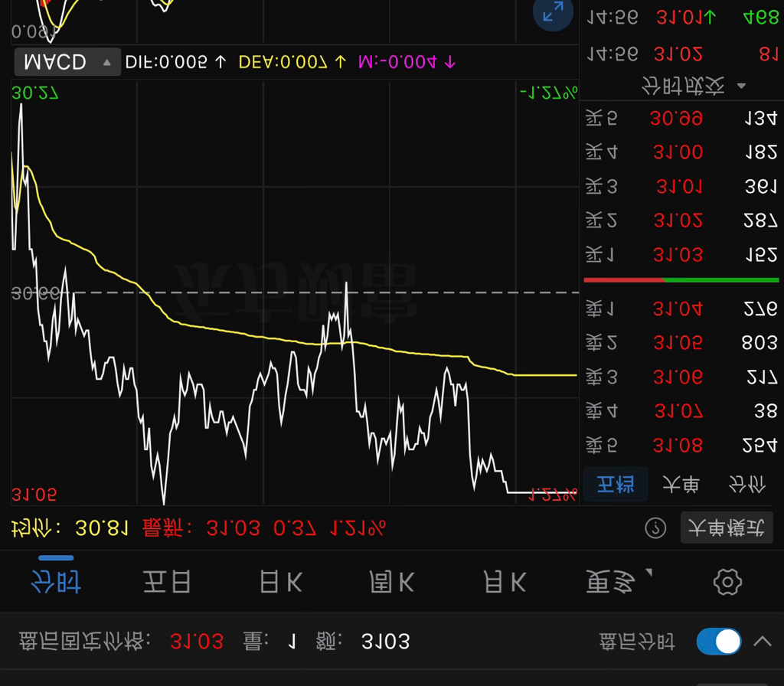Click the yellow DEA value in MACD header
The image size is (784, 686).
[292, 62]
